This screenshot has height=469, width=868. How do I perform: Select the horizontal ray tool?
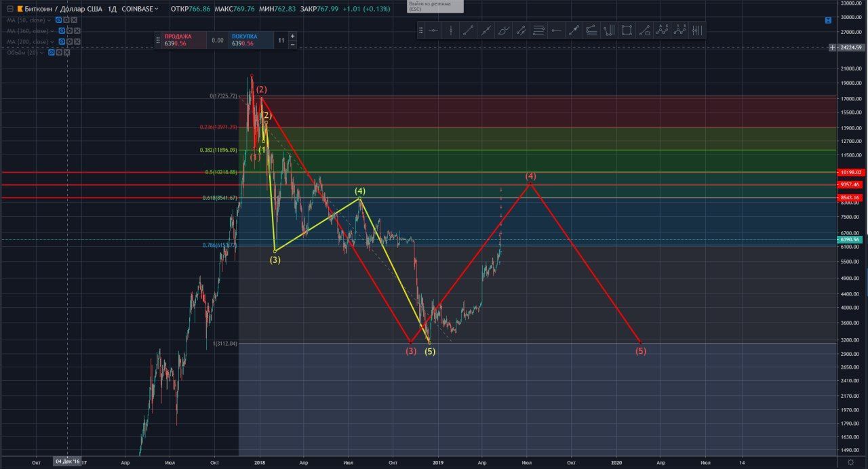(556, 30)
